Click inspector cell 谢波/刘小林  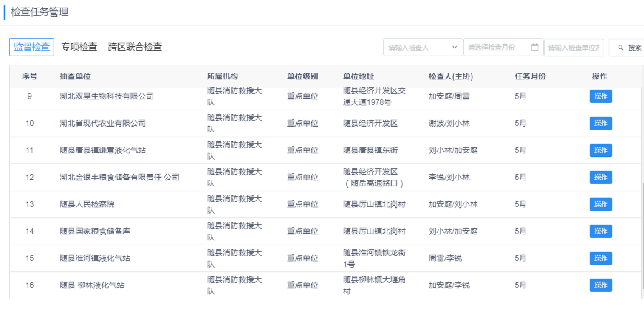[x=449, y=123]
